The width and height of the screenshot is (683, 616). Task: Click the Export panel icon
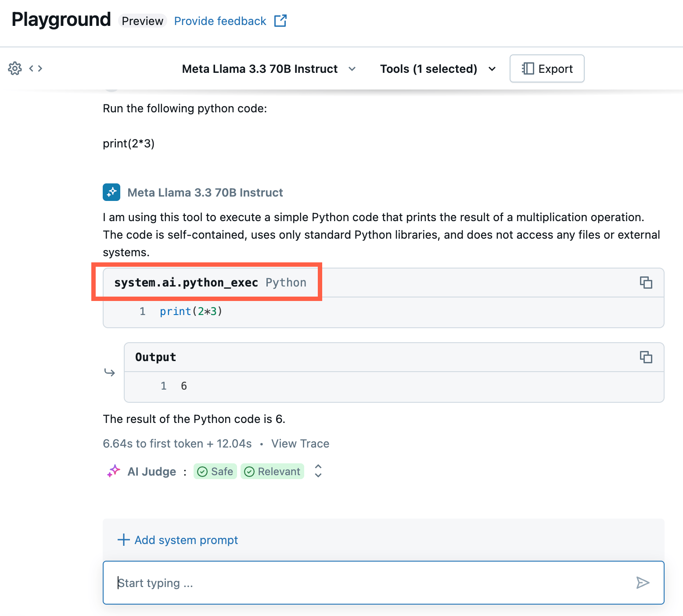point(528,68)
